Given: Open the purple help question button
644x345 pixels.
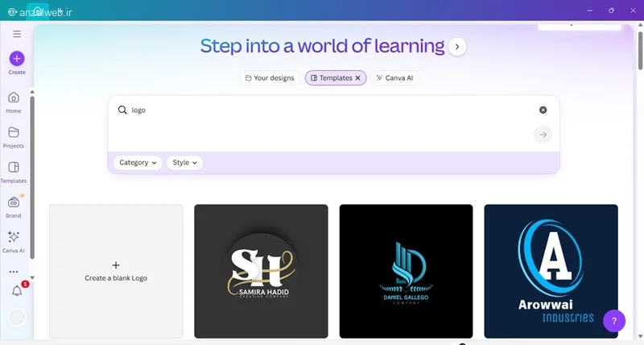Looking at the screenshot, I should click(614, 321).
